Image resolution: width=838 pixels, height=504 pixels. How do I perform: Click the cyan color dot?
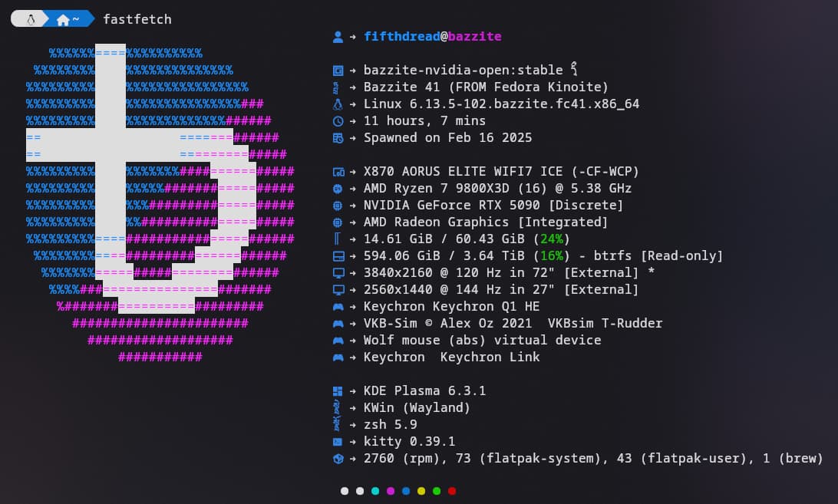[375, 491]
